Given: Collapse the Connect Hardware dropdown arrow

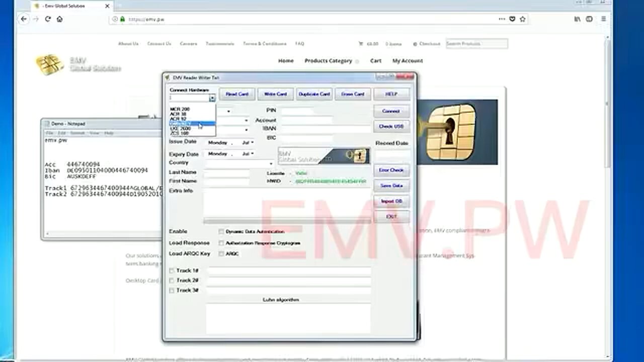Looking at the screenshot, I should tap(212, 98).
